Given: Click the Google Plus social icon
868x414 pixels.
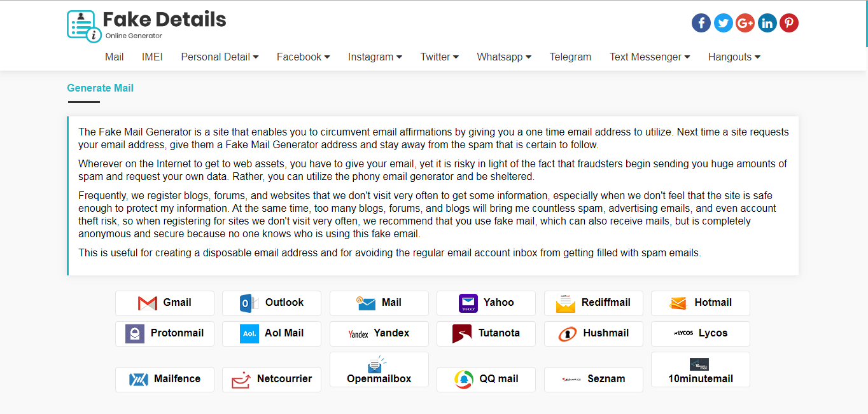Looking at the screenshot, I should pos(745,24).
